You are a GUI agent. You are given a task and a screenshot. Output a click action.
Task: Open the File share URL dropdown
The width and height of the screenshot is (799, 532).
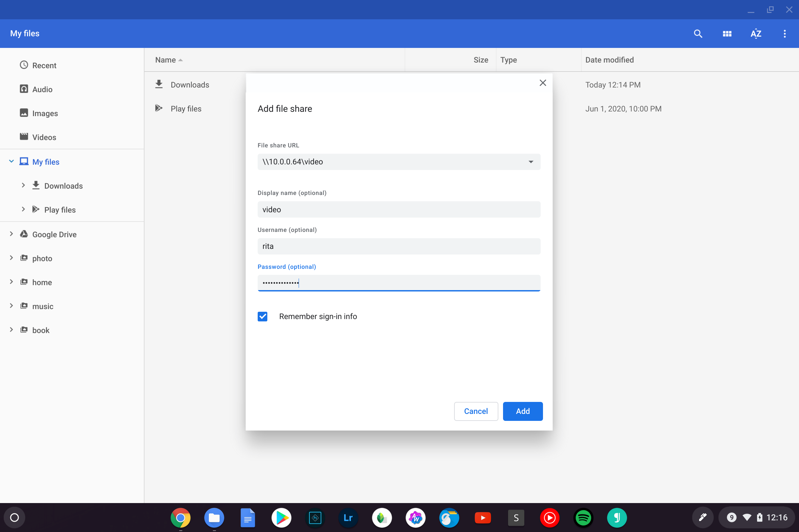531,162
